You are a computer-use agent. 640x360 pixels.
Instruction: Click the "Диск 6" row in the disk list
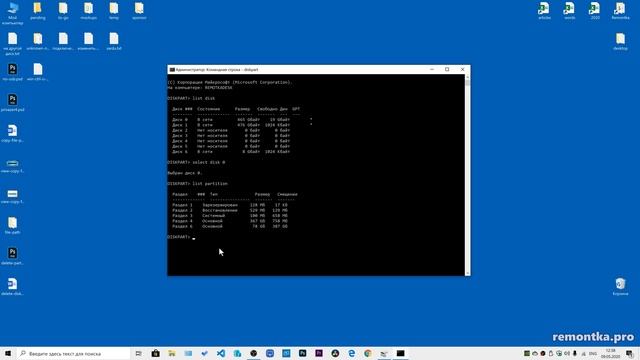tap(231, 151)
